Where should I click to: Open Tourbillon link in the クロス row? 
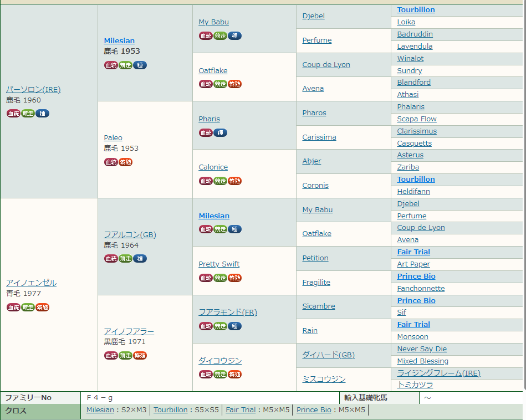[170, 410]
